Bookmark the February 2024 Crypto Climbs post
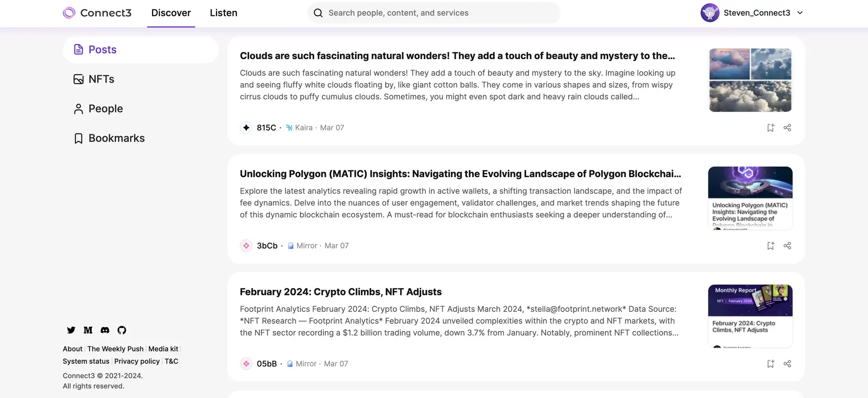Viewport: 868px width, 398px height. point(770,364)
